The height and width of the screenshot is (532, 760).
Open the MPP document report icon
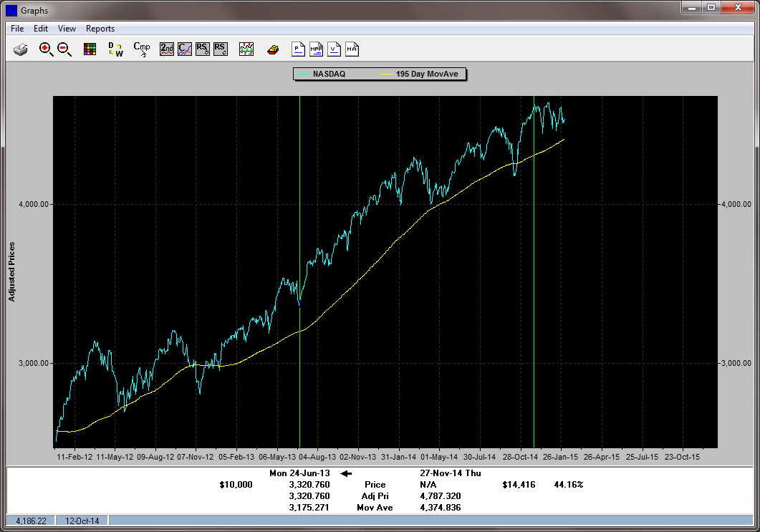[x=316, y=49]
